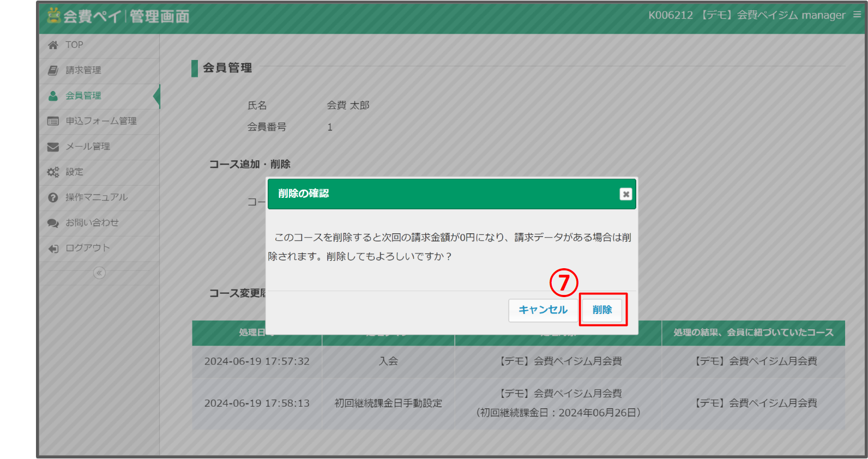Click the コース追加・削除 section heading
Screen dimensions: 868x459
(250, 164)
